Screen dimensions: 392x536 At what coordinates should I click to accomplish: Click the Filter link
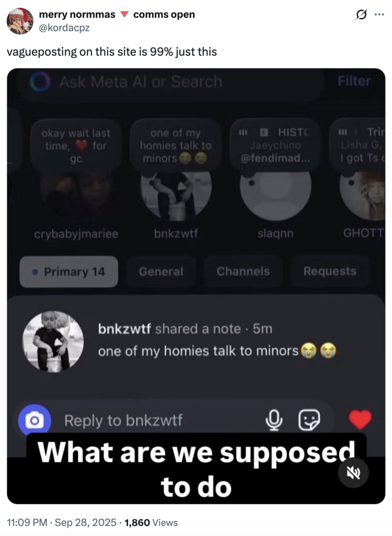354,81
